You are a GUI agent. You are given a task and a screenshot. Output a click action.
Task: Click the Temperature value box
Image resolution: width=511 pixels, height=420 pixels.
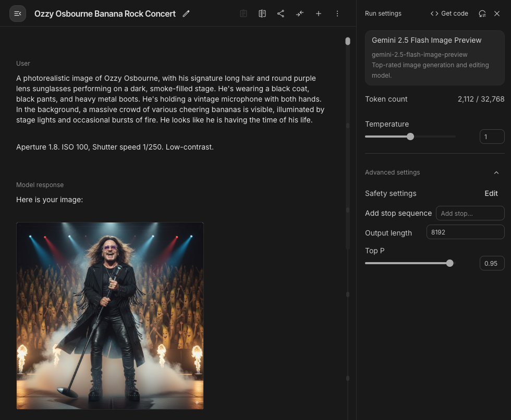tap(492, 137)
